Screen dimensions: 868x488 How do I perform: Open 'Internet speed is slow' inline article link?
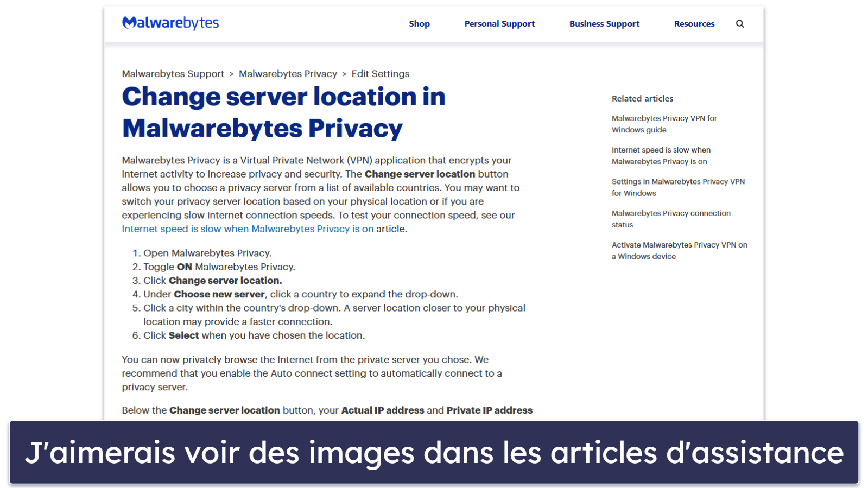(248, 229)
